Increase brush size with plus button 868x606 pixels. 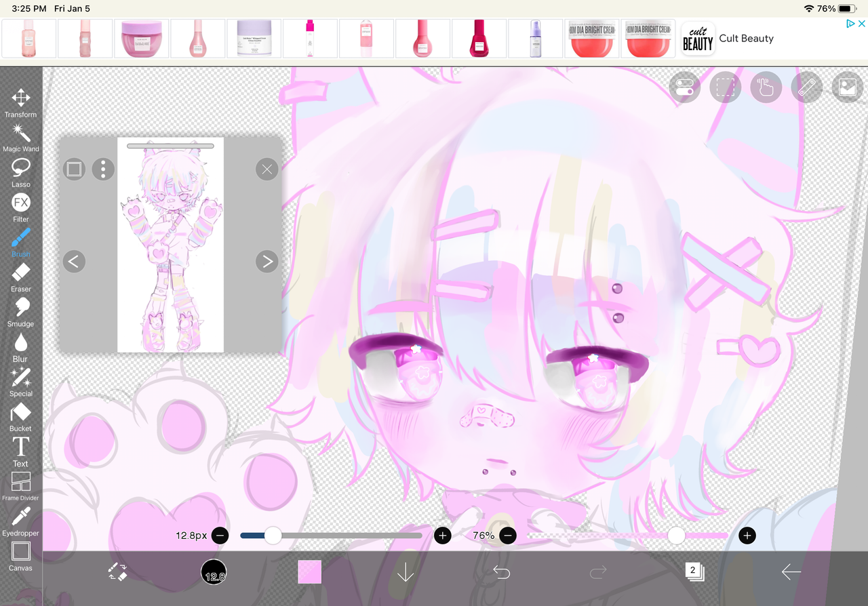pyautogui.click(x=442, y=536)
